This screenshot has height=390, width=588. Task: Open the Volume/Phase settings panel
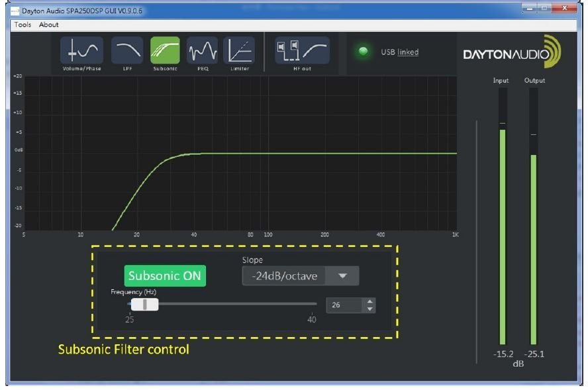pos(81,50)
